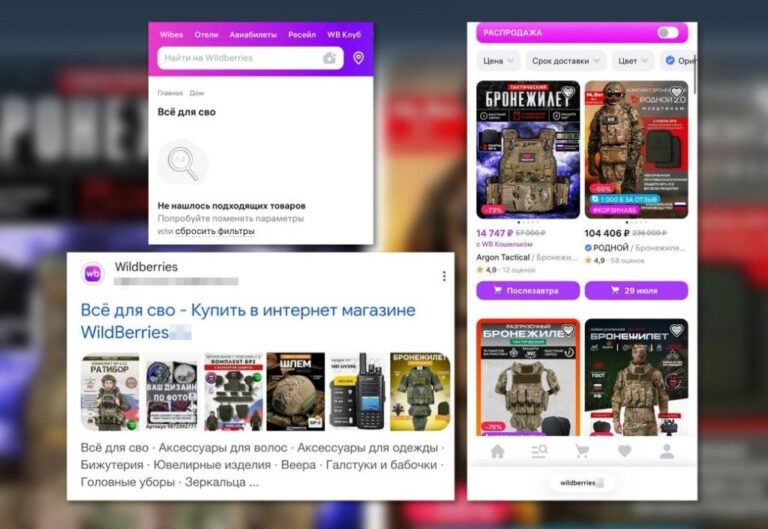The width and height of the screenshot is (768, 529).
Task: Open the комплект БР2 thumbnail
Action: (234, 392)
